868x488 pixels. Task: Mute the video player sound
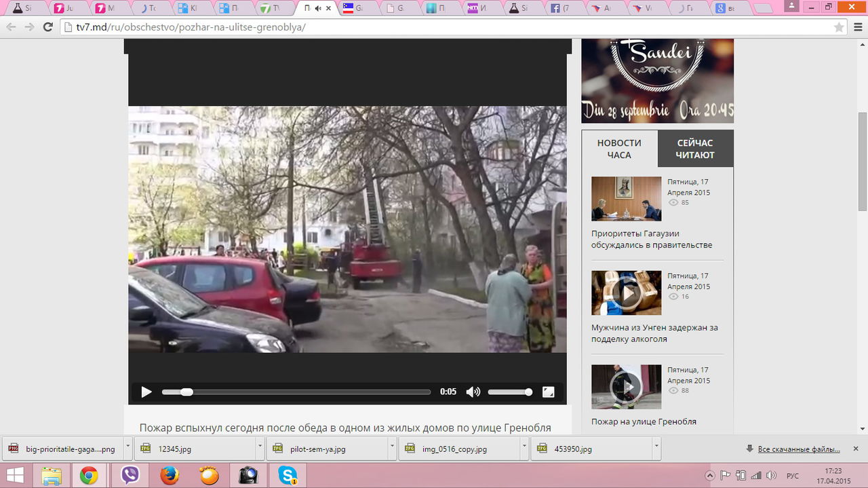point(473,392)
